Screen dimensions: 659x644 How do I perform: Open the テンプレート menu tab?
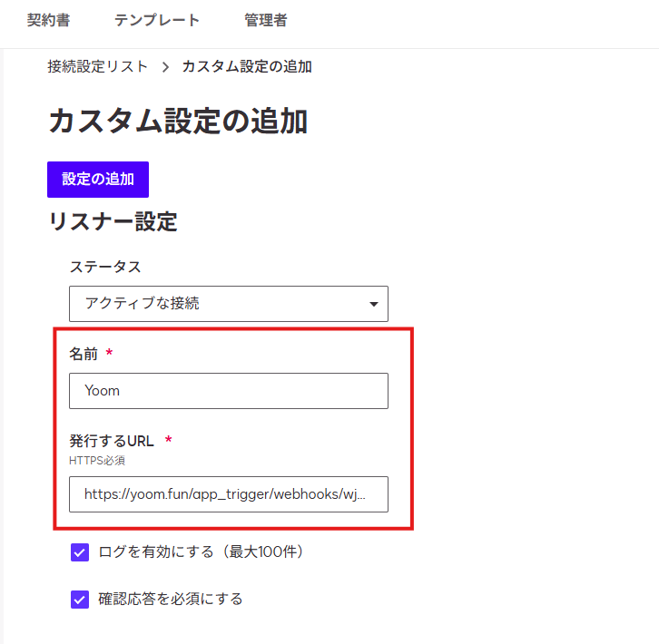click(x=157, y=20)
